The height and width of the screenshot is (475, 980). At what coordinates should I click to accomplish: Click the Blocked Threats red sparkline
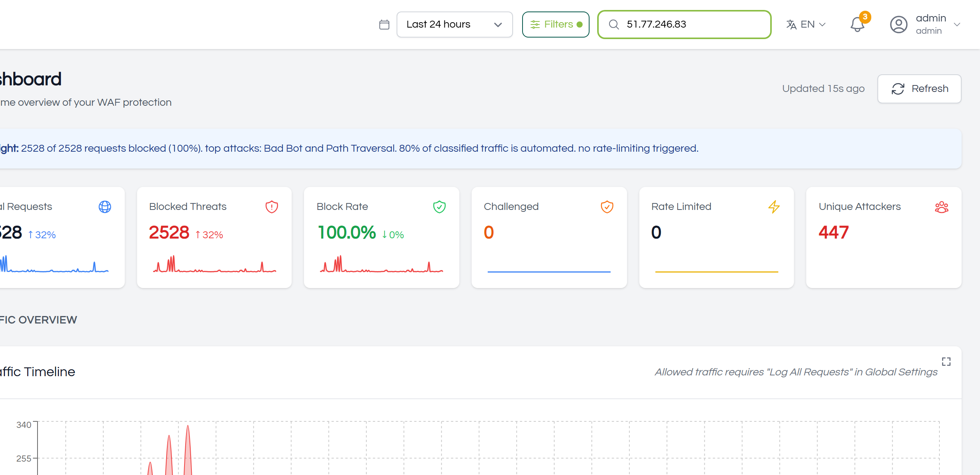(214, 264)
